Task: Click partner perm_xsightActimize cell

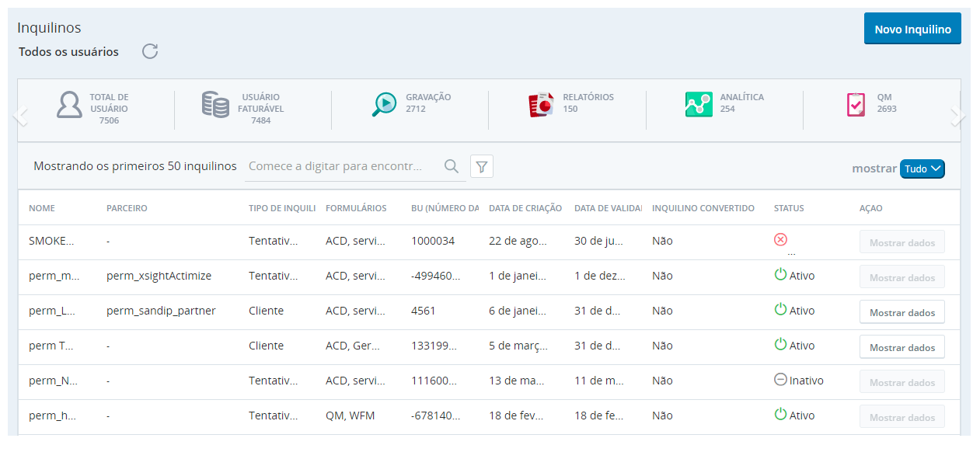Action: coord(159,276)
